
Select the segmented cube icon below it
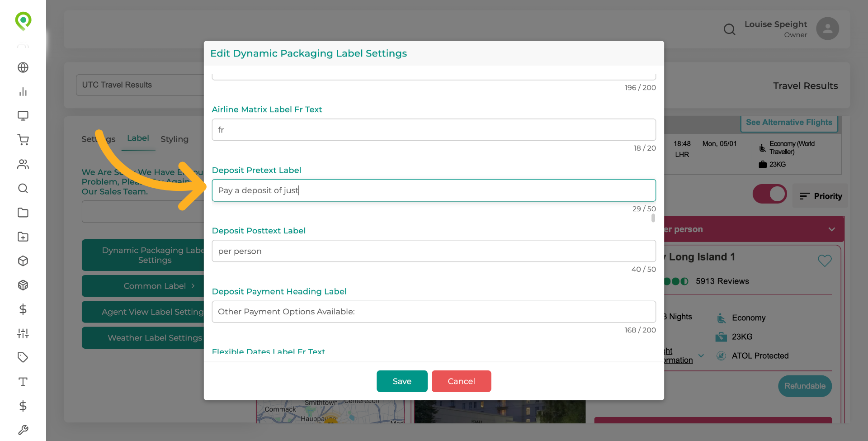23,285
